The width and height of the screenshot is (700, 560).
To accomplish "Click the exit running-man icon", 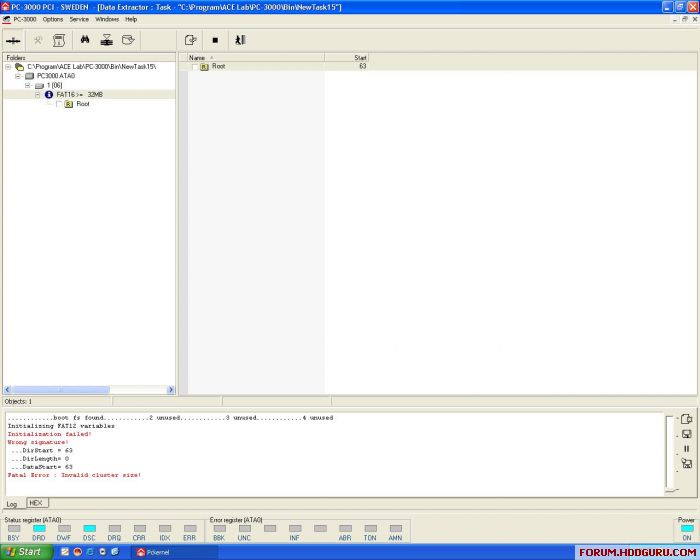I will click(x=240, y=40).
